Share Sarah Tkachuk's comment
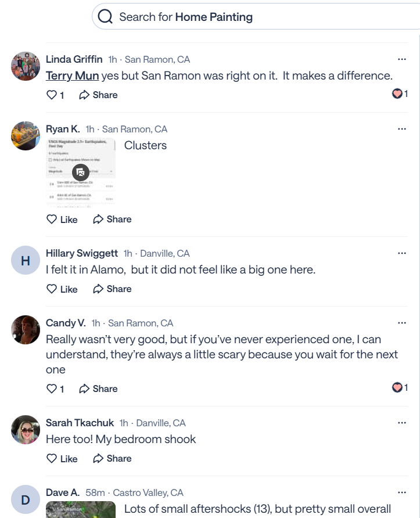420x518 pixels. click(x=112, y=458)
